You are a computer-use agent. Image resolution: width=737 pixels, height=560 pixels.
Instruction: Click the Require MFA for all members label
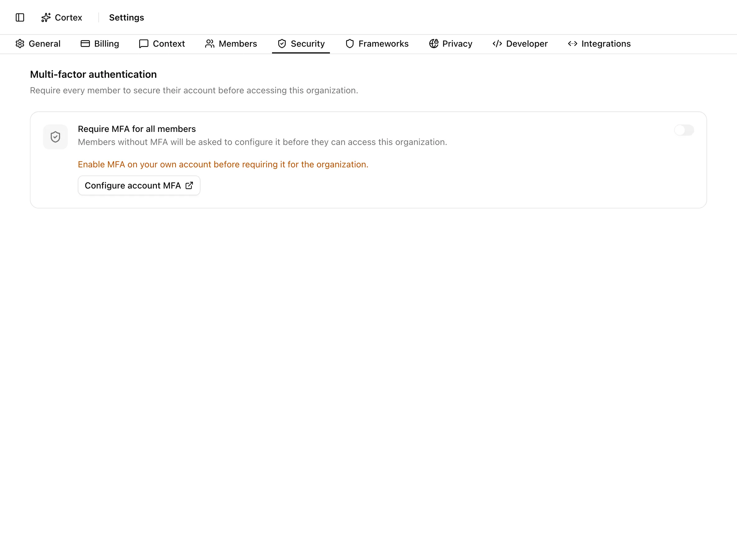[137, 129]
